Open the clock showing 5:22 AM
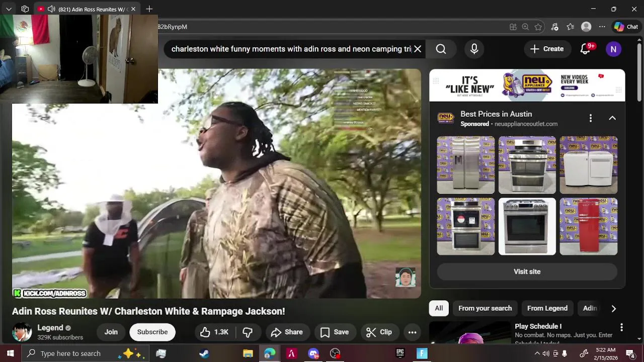 (605, 353)
